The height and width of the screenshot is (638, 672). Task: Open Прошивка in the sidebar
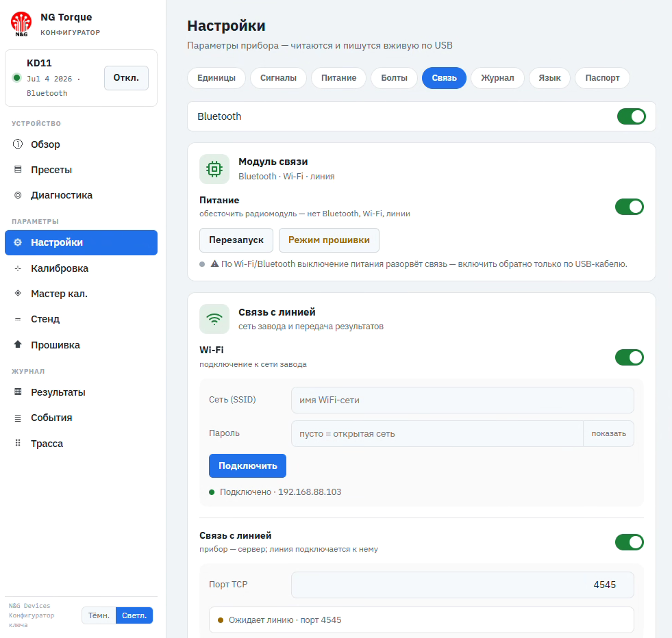81,345
